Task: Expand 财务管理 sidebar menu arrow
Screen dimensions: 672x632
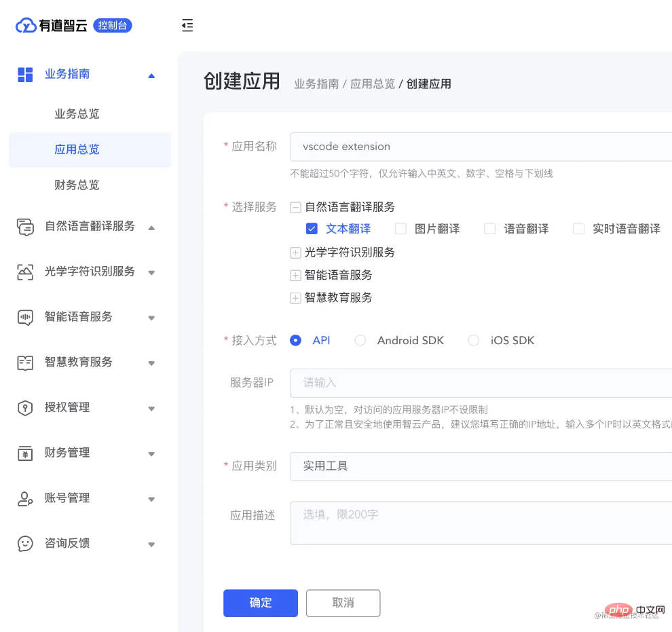Action: click(151, 453)
